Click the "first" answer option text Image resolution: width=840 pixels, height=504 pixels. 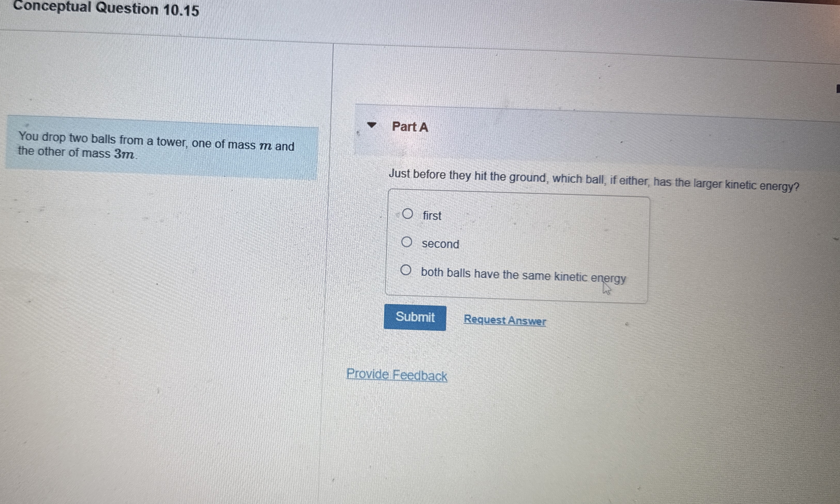click(432, 216)
